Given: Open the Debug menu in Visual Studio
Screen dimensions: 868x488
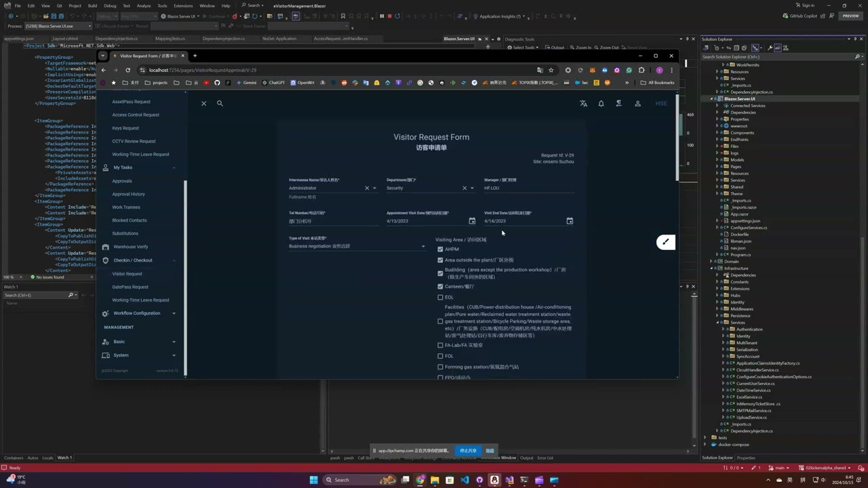Looking at the screenshot, I should click(110, 5).
